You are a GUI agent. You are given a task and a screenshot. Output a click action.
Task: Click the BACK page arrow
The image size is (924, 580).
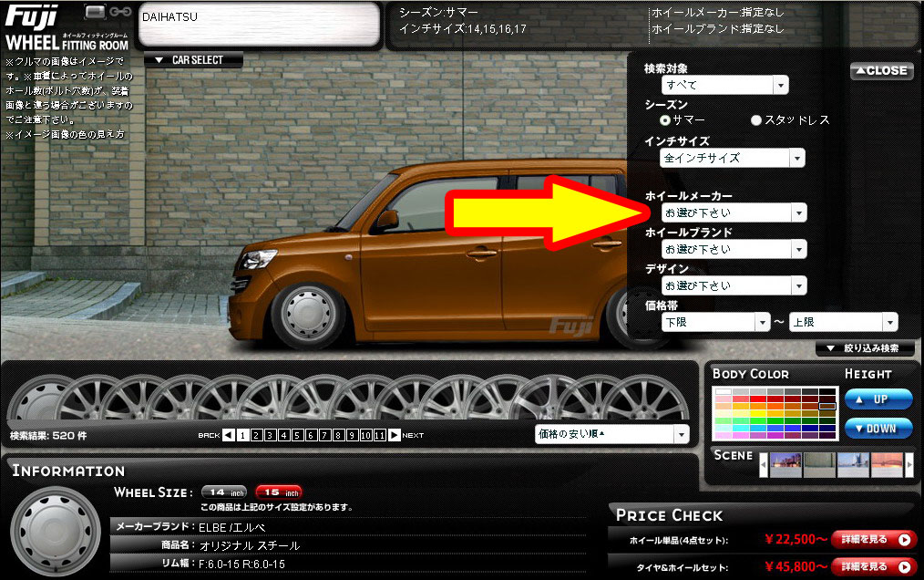point(228,435)
